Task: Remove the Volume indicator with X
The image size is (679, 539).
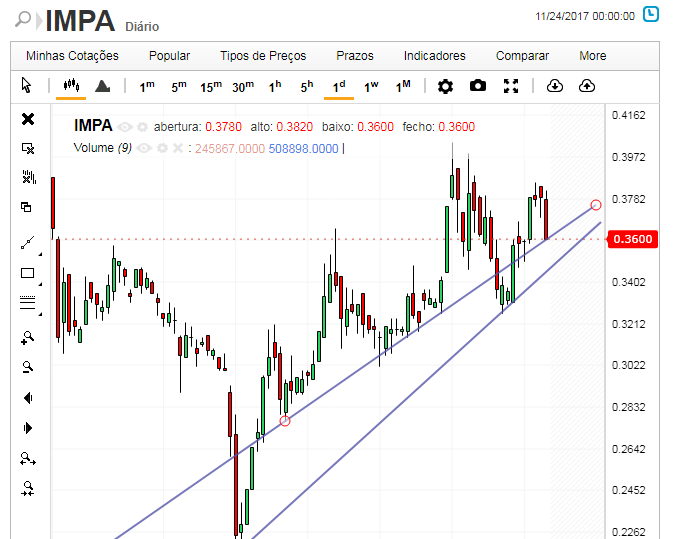Action: click(x=178, y=148)
